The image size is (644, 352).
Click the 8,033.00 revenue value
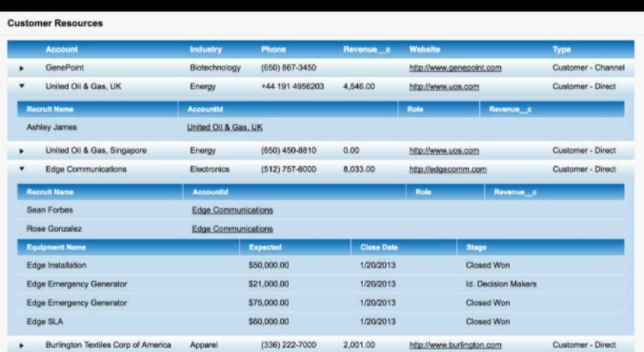359,169
